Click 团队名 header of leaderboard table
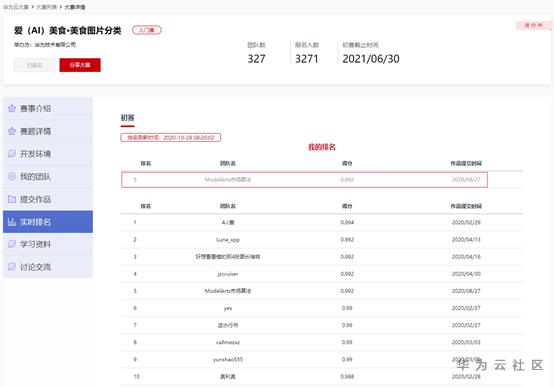The image size is (554, 387). [x=228, y=206]
